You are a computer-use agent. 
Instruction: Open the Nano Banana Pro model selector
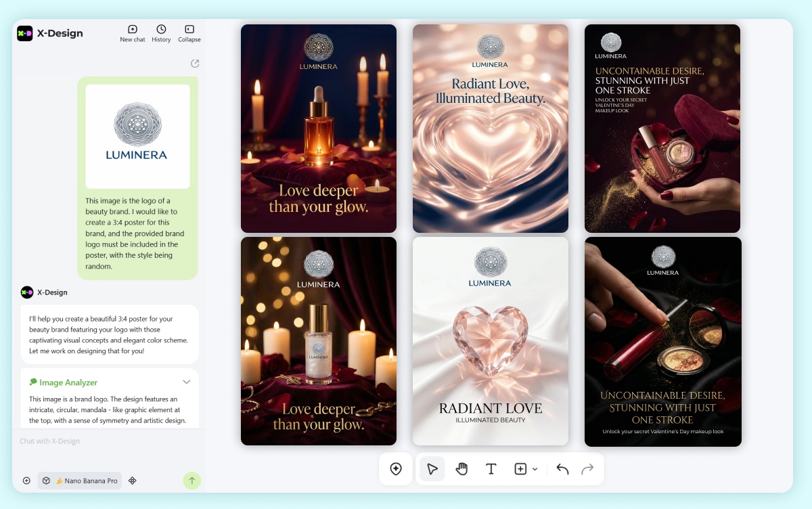80,481
